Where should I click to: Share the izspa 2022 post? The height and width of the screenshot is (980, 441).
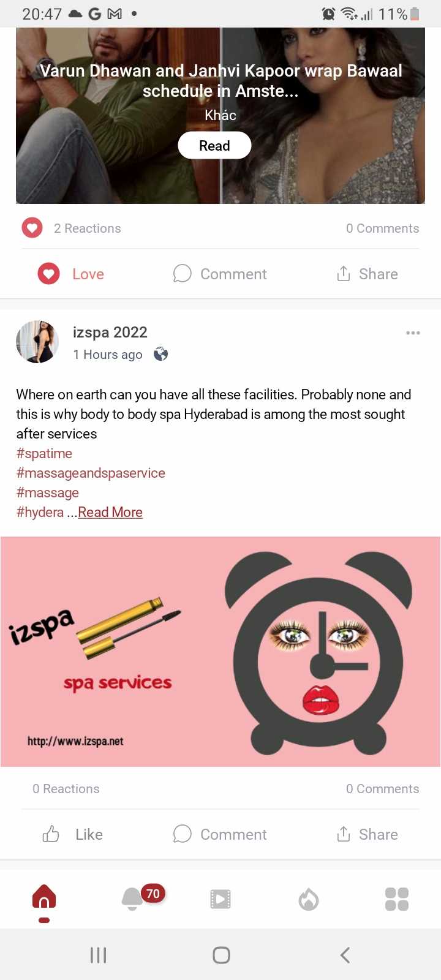(367, 834)
